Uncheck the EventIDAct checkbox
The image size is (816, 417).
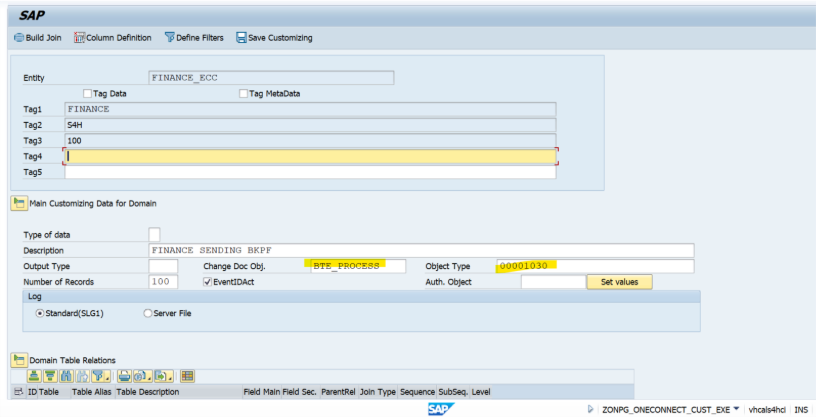pyautogui.click(x=208, y=283)
